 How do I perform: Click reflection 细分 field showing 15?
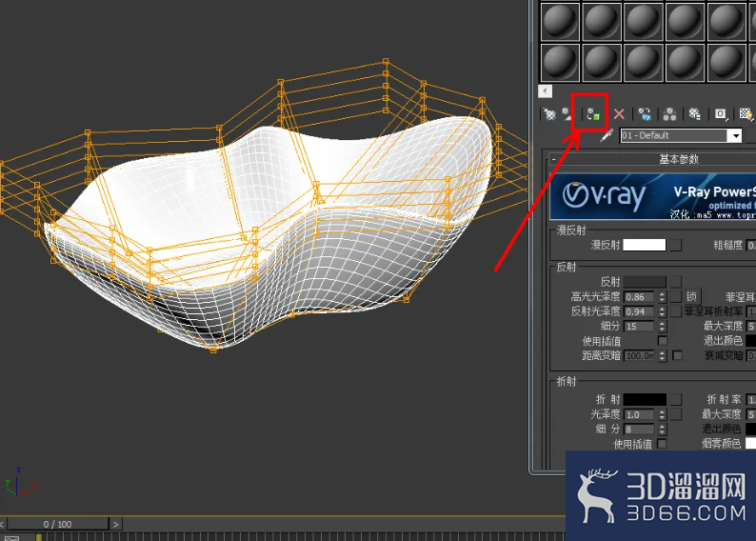(639, 327)
